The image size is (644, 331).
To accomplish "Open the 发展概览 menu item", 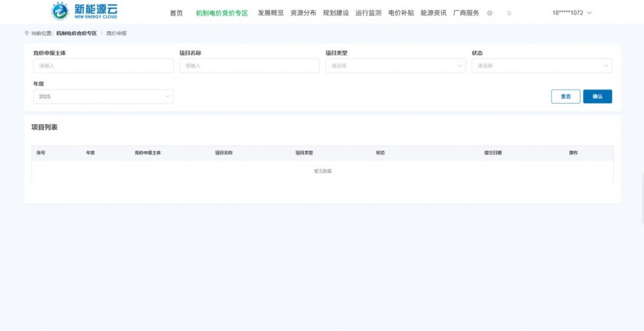I will tap(270, 13).
